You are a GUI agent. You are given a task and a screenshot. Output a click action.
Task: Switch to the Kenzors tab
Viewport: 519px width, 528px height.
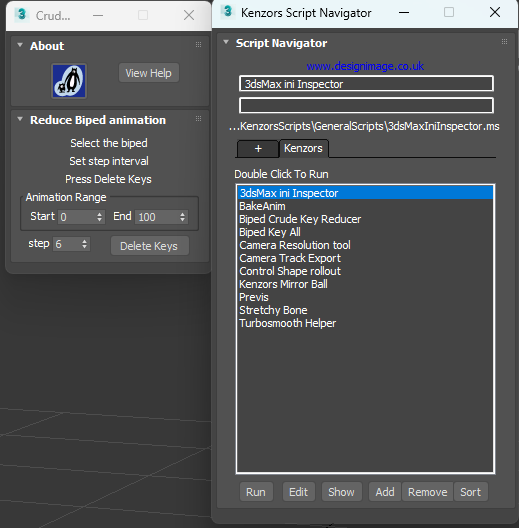(303, 148)
